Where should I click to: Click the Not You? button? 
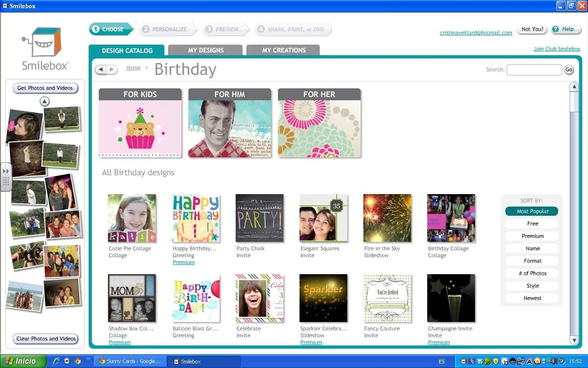[532, 29]
